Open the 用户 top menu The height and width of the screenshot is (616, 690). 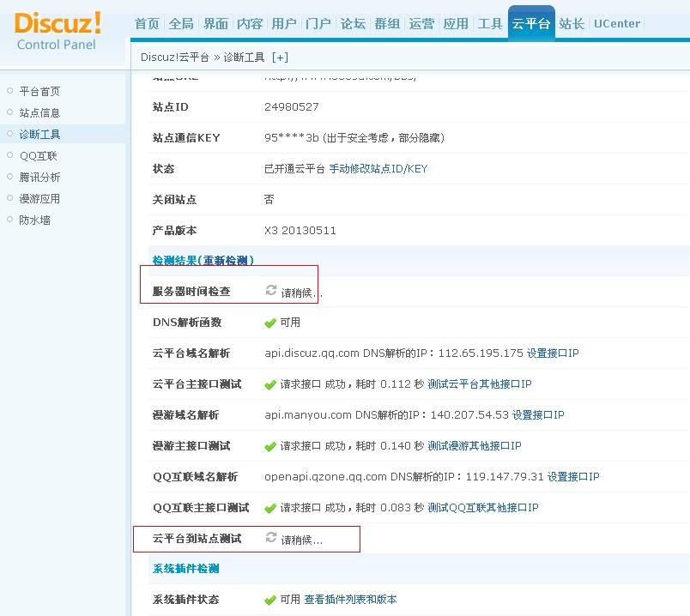[x=284, y=23]
